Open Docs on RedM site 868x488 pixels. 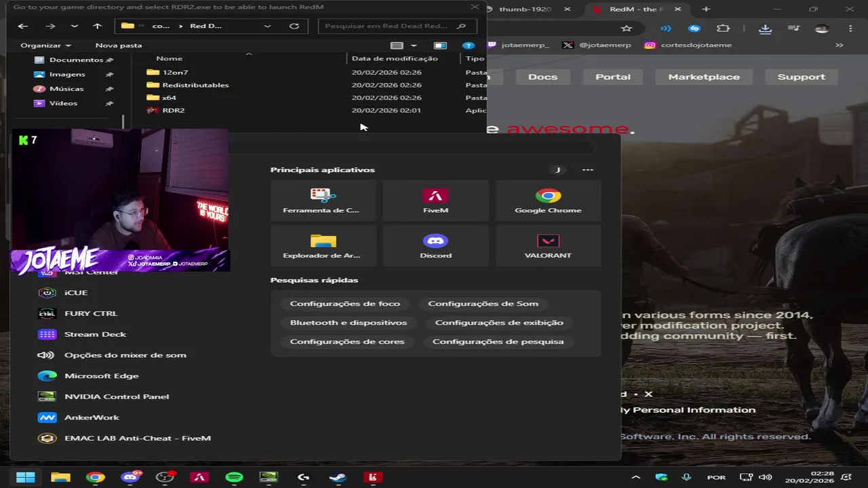point(542,77)
